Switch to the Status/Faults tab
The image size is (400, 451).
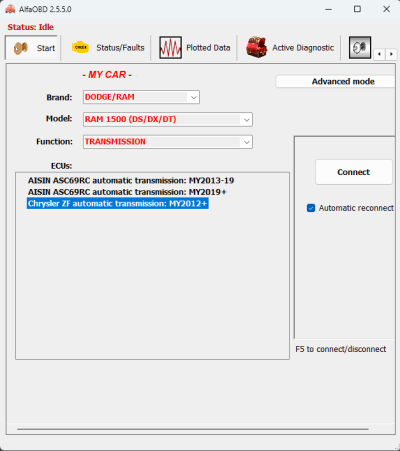point(108,48)
